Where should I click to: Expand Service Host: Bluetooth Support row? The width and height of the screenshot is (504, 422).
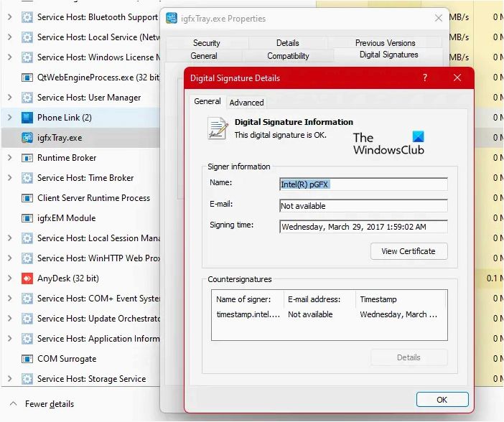pyautogui.click(x=9, y=17)
